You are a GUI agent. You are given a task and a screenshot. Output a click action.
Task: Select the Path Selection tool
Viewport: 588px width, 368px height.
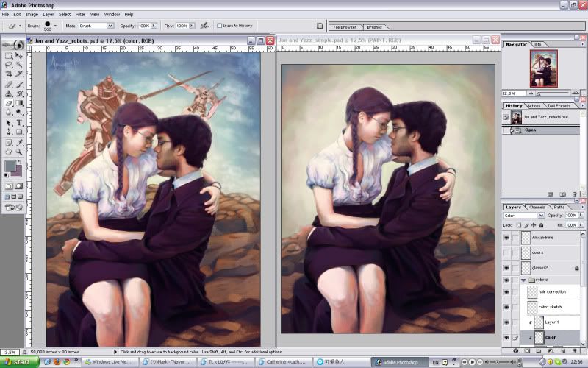tap(9, 123)
